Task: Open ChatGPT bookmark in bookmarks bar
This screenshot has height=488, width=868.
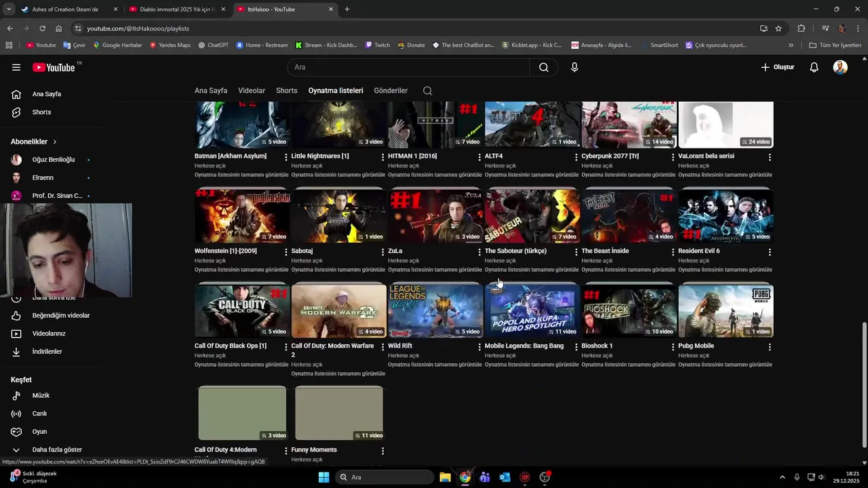Action: 213,45
